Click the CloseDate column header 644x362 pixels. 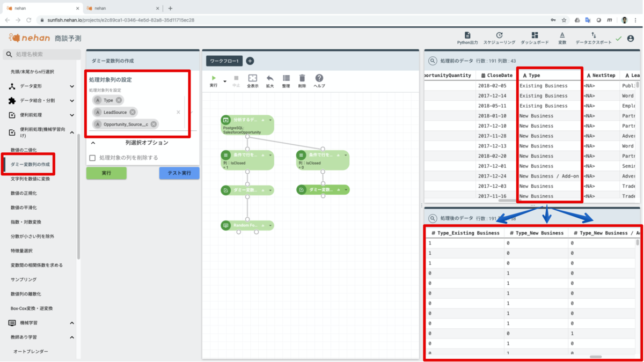coord(497,76)
